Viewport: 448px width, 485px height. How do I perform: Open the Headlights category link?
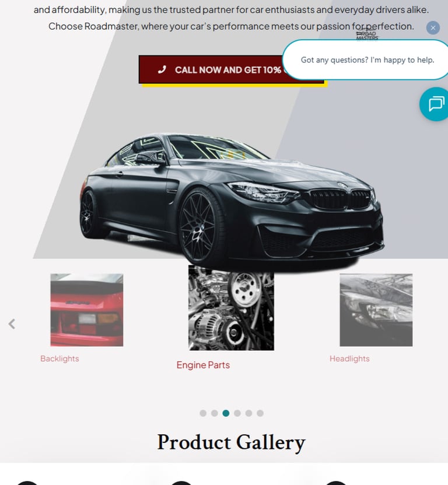[x=349, y=359]
